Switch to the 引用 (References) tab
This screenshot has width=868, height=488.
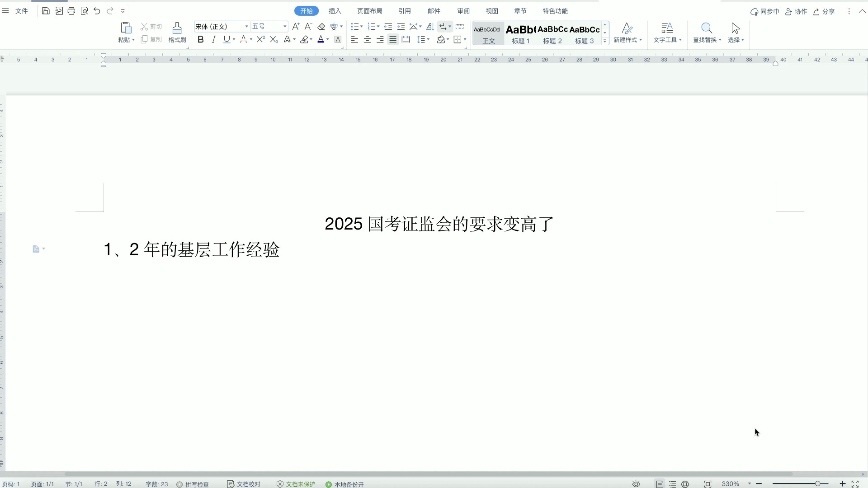pos(405,11)
